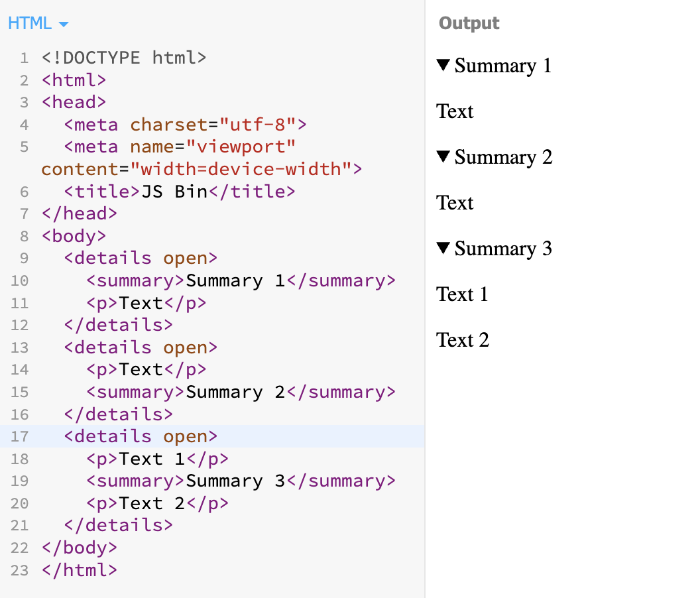Click line number 17 in the gutter
Screen dimensions: 700x598
click(x=20, y=436)
